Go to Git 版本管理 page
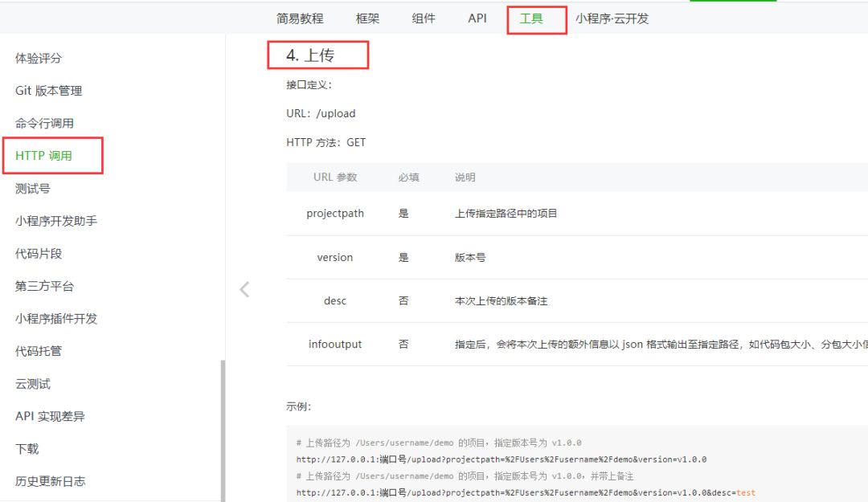The height and width of the screenshot is (502, 868). click(x=48, y=91)
